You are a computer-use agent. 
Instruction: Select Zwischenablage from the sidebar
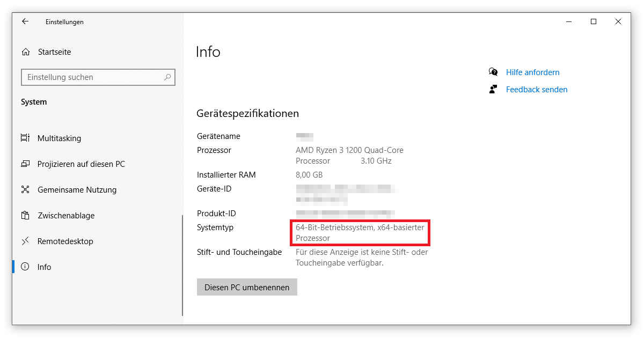pyautogui.click(x=66, y=215)
